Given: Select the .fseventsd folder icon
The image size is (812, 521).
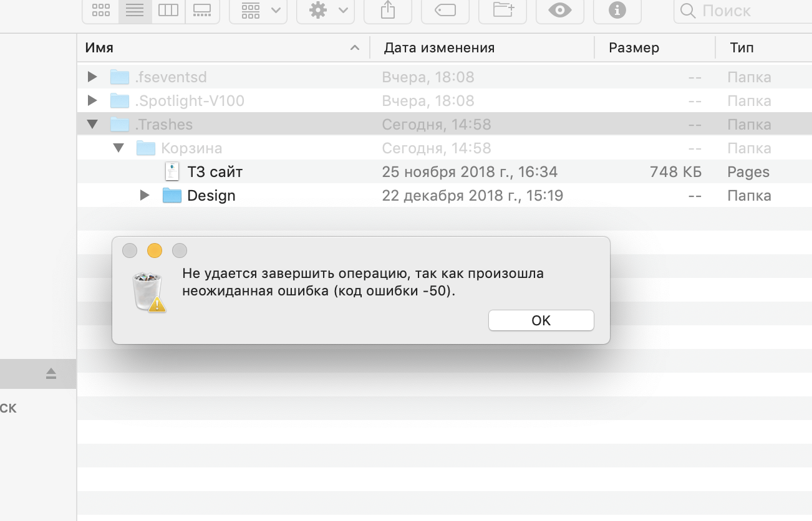Looking at the screenshot, I should point(119,77).
